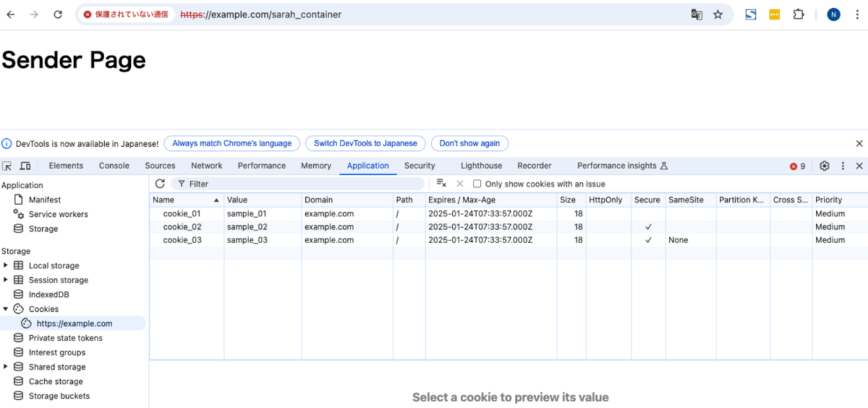The width and height of the screenshot is (868, 408).
Task: Click the inspect element picker icon
Action: click(x=7, y=166)
